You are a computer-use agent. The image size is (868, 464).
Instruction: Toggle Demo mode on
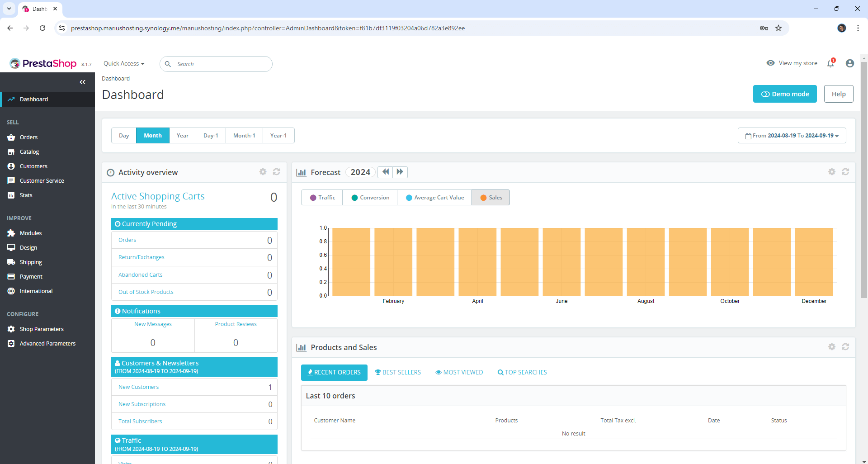pos(785,94)
